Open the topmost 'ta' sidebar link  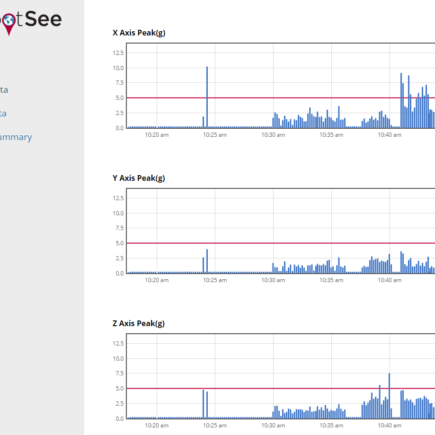(x=4, y=90)
